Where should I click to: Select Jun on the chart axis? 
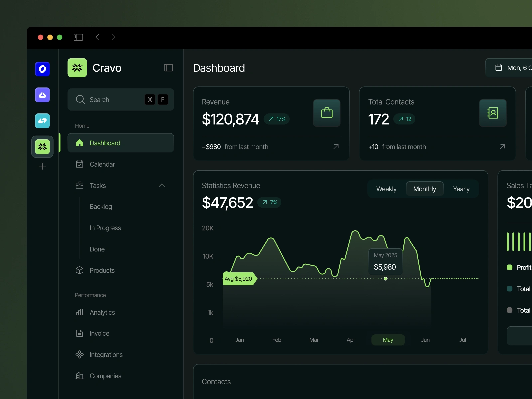(x=425, y=340)
